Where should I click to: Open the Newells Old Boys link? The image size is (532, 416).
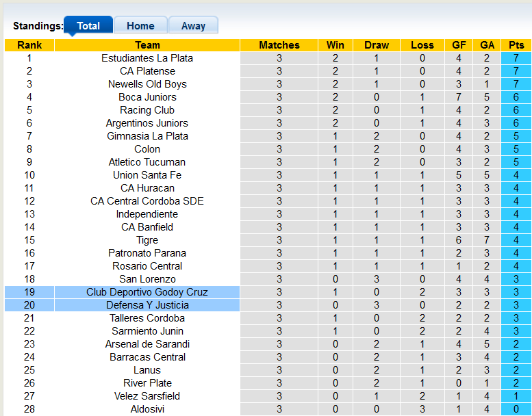(147, 84)
